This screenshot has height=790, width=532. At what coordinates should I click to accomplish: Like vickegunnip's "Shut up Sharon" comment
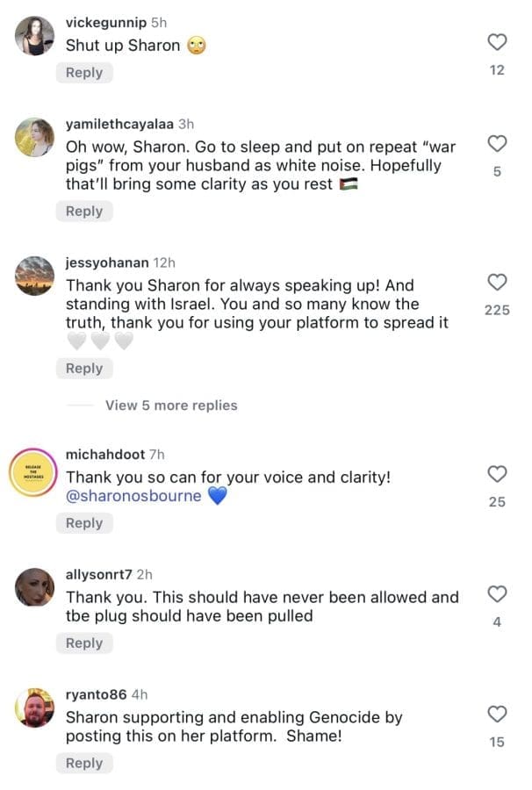497,40
